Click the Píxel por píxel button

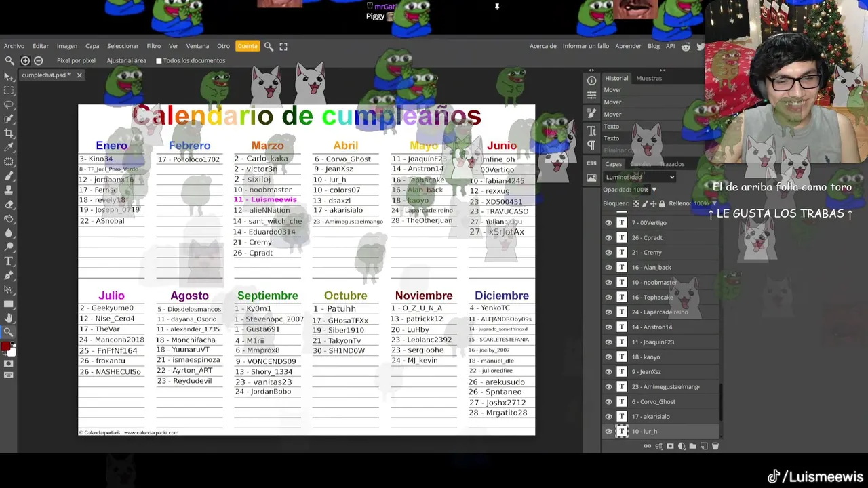pos(76,60)
